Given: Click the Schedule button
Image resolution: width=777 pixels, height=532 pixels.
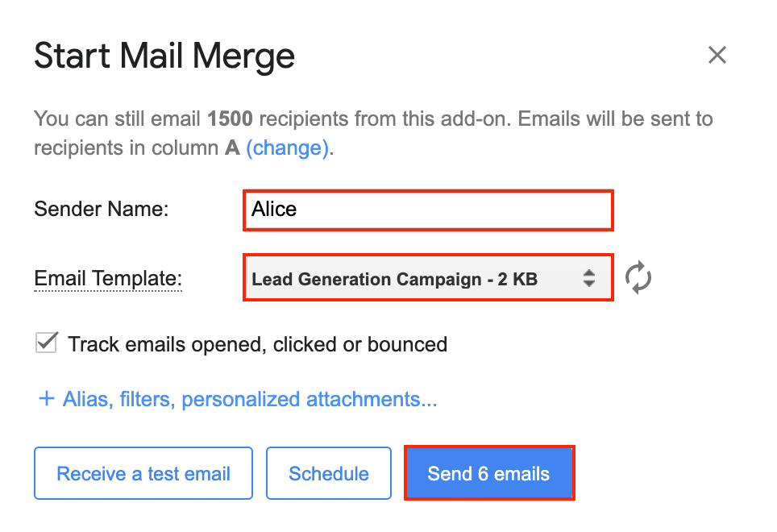Looking at the screenshot, I should tap(329, 473).
